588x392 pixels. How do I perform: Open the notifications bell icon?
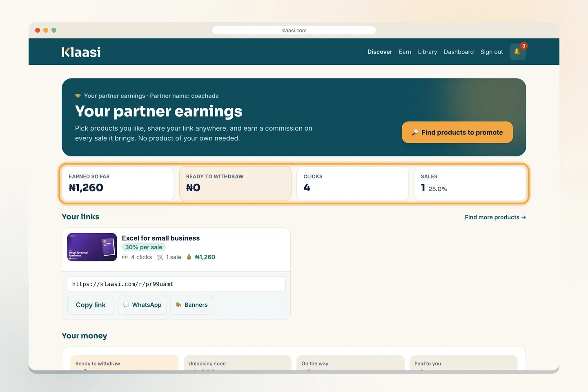518,52
